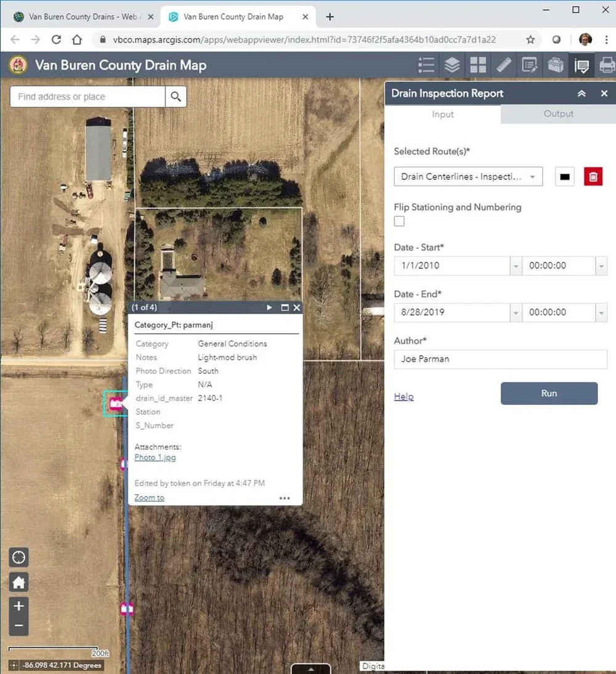Expand the Selected Routes dropdown
Viewport: 616px width, 674px height.
(468, 177)
